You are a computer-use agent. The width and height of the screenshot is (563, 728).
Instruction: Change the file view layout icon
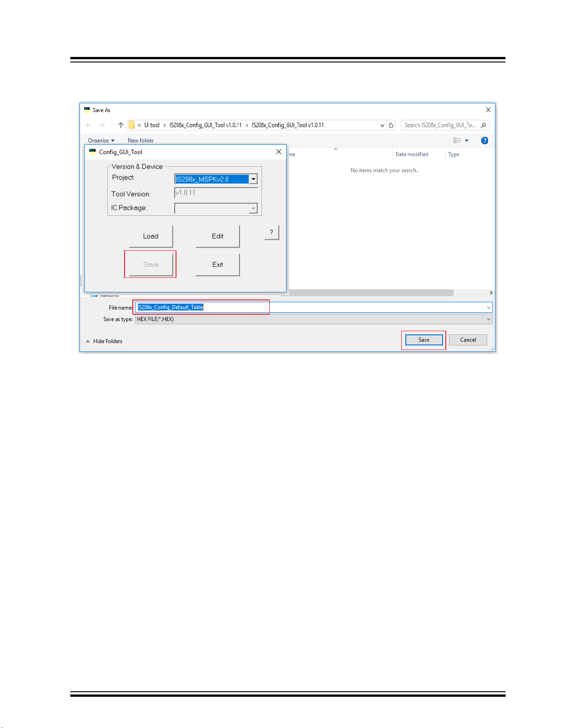click(457, 141)
